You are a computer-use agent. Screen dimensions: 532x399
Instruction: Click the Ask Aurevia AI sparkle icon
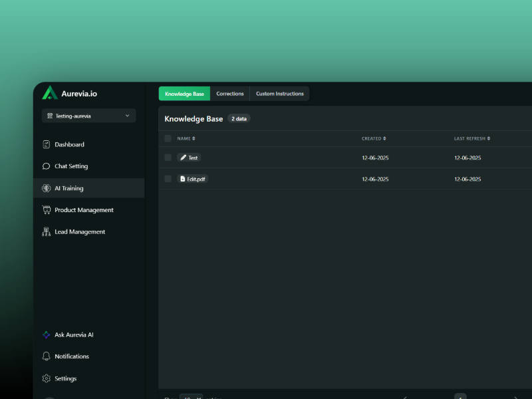pos(47,335)
